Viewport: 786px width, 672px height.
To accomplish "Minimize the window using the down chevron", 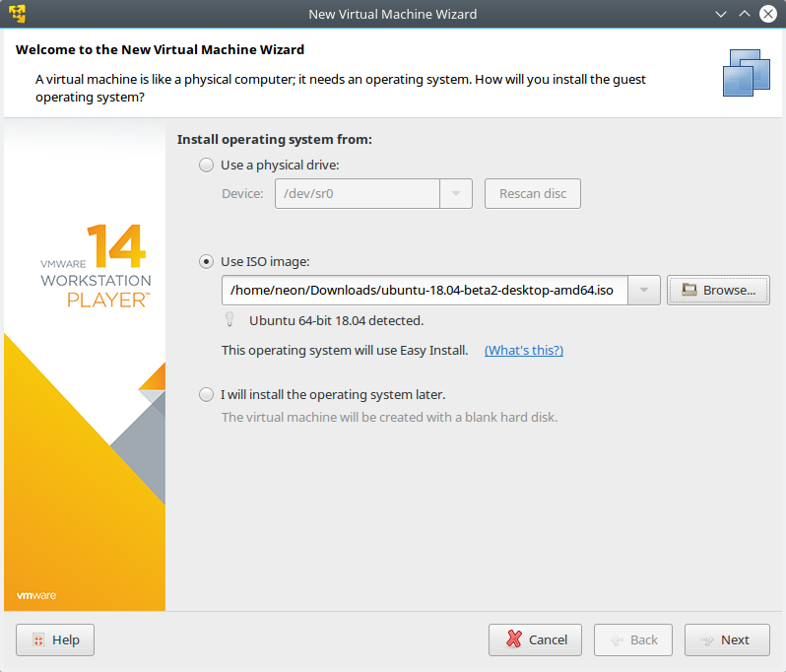I will point(721,14).
